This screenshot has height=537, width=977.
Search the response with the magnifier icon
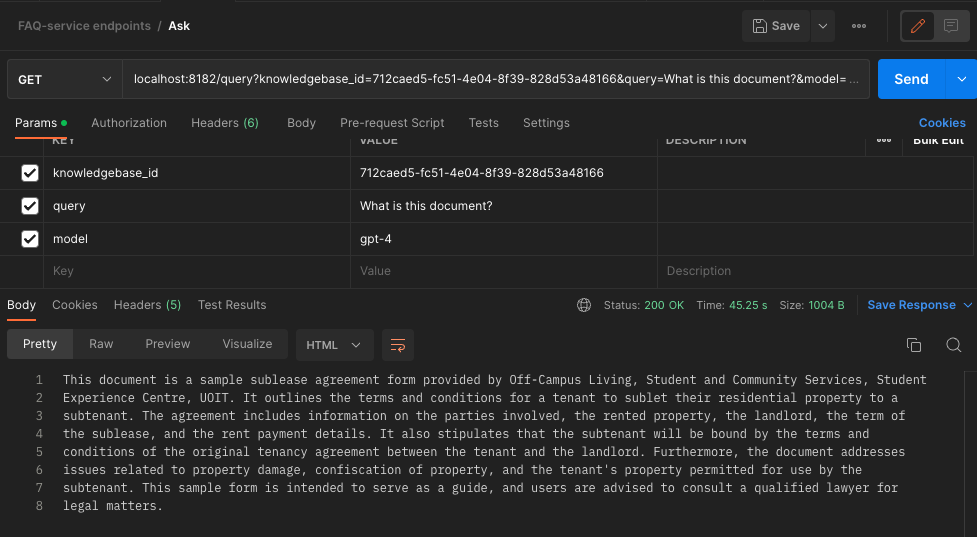point(953,345)
